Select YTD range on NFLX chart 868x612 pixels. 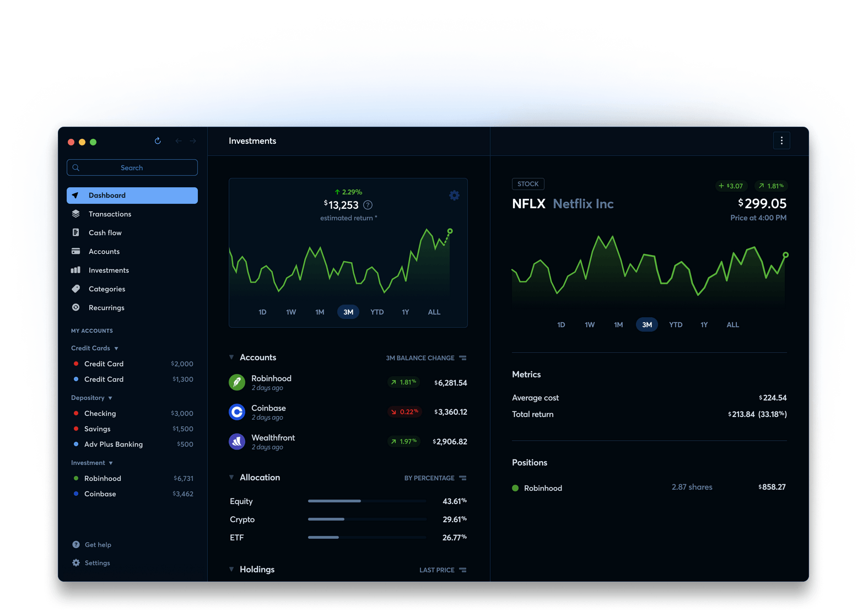(675, 325)
